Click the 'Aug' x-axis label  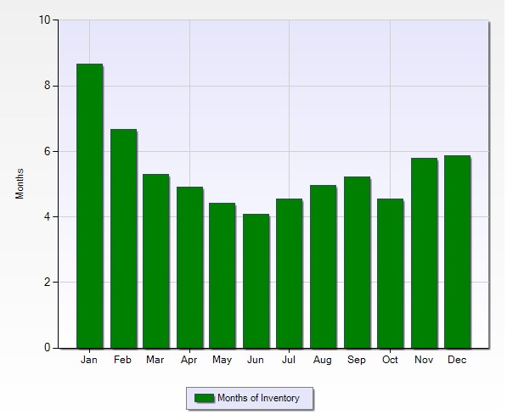(x=323, y=361)
